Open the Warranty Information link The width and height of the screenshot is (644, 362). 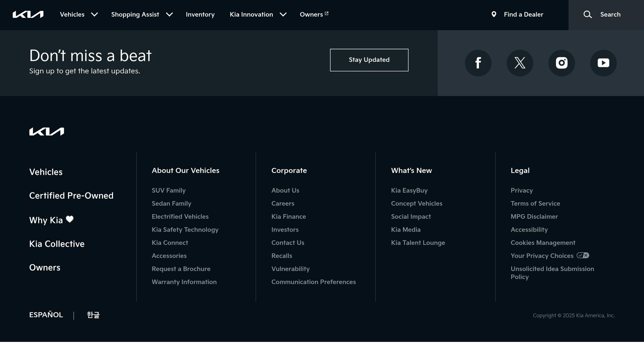coord(184,282)
